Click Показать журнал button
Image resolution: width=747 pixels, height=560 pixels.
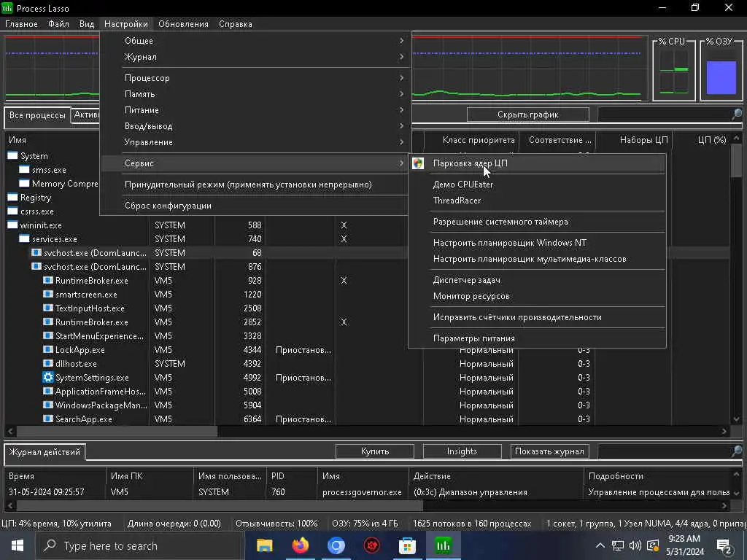[549, 451]
